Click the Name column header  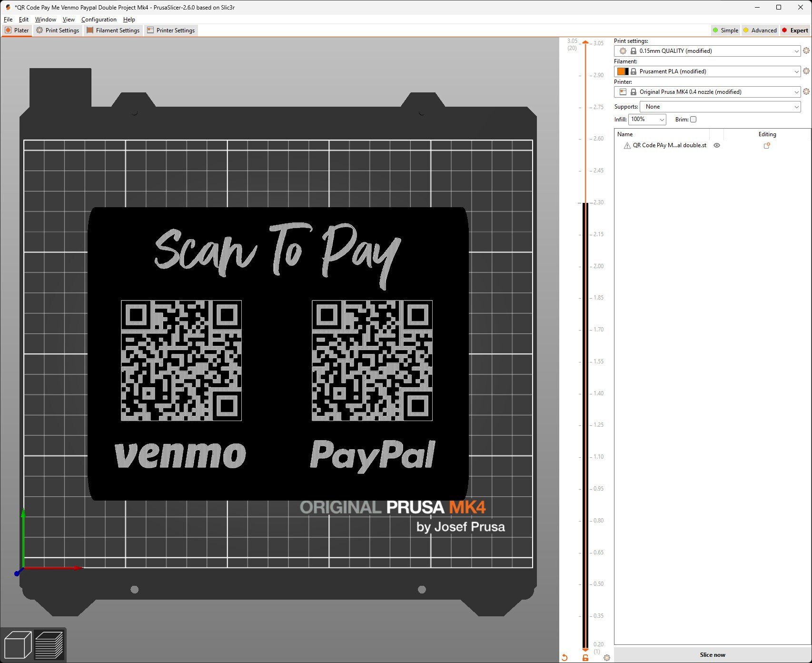pos(625,134)
